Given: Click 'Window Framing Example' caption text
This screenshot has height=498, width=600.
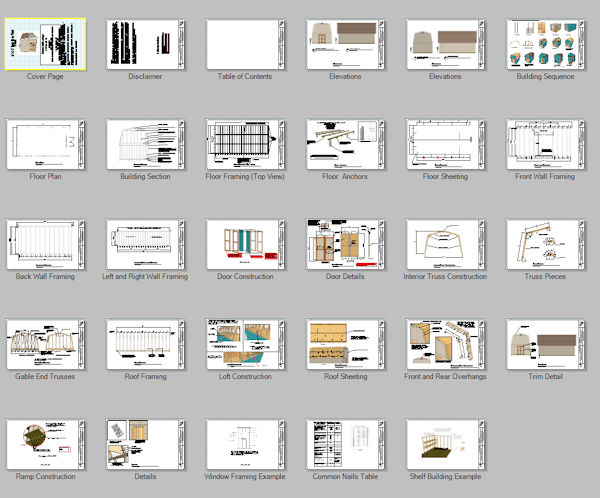Looking at the screenshot, I should pos(245,476).
